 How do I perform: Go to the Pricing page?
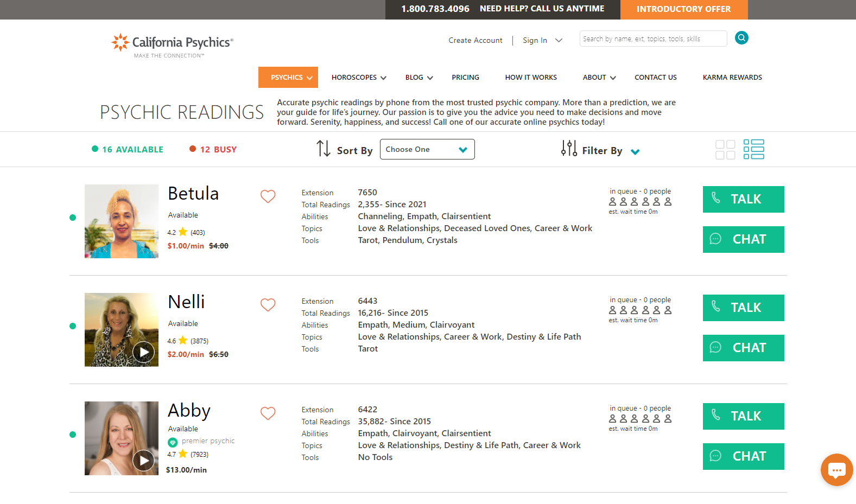coord(465,78)
